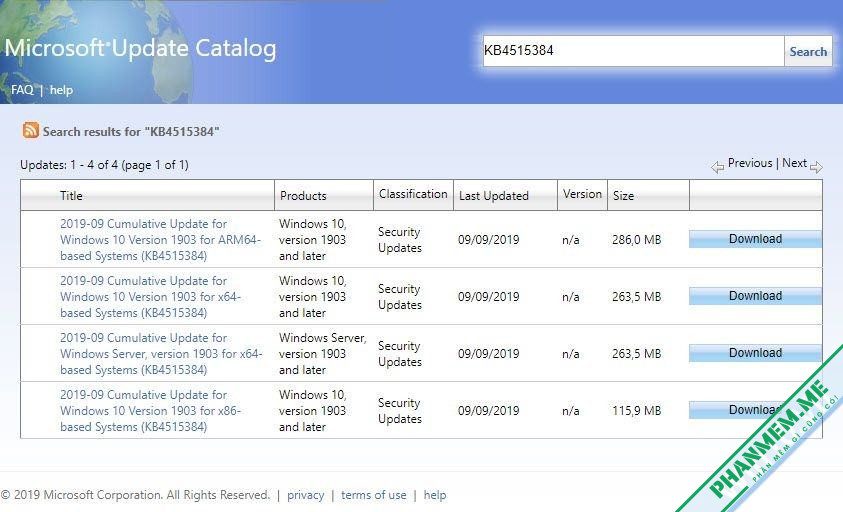
Task: Open the ARM64-based Systems update title link
Action: click(x=160, y=240)
